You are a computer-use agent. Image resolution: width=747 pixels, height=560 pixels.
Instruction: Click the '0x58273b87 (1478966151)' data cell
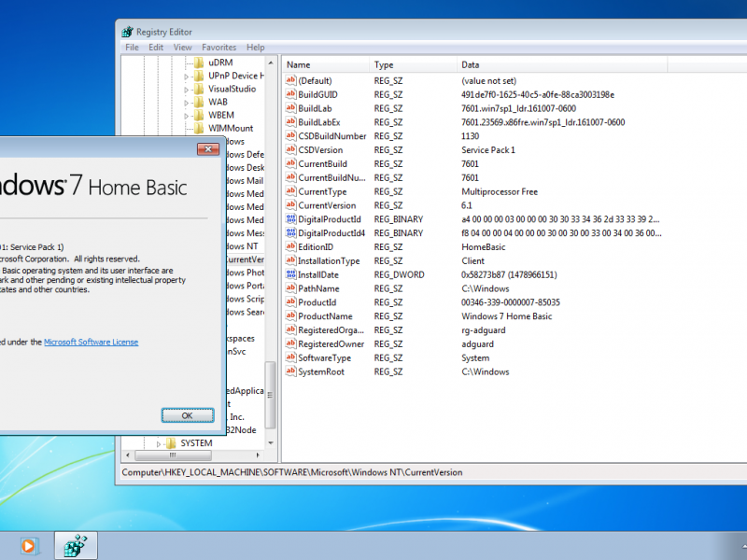point(509,274)
